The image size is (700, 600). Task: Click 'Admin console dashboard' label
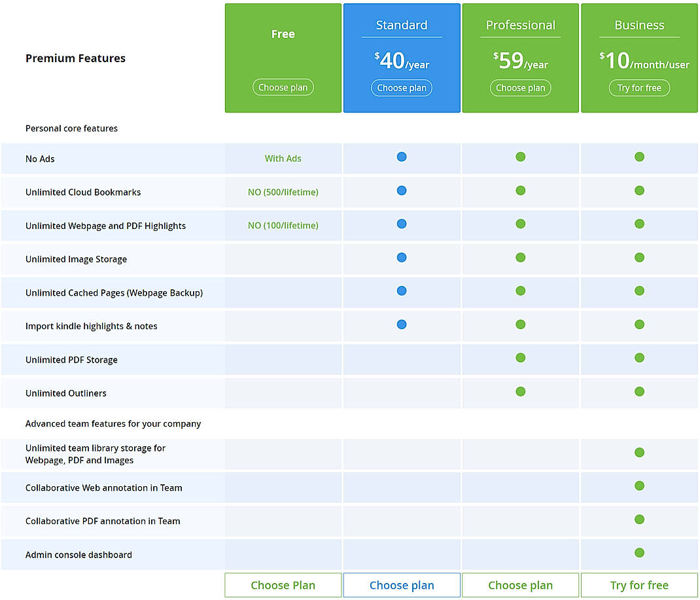[79, 555]
